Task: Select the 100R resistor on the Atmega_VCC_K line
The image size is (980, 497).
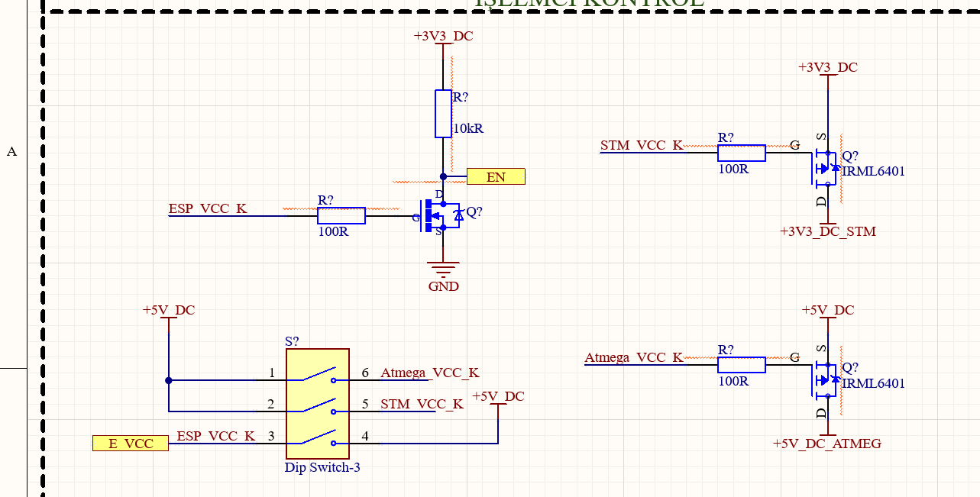Action: (x=741, y=365)
